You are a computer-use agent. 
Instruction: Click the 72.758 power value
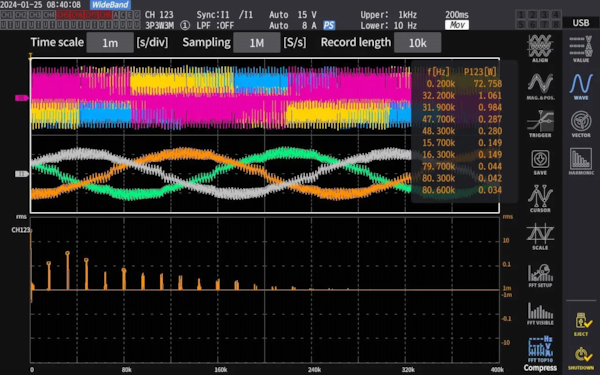(x=488, y=83)
